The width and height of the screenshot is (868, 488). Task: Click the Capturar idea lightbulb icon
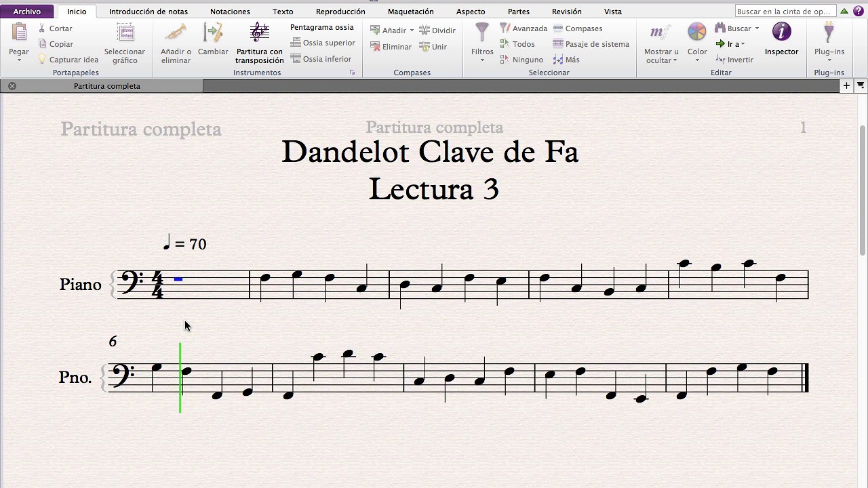tap(42, 60)
